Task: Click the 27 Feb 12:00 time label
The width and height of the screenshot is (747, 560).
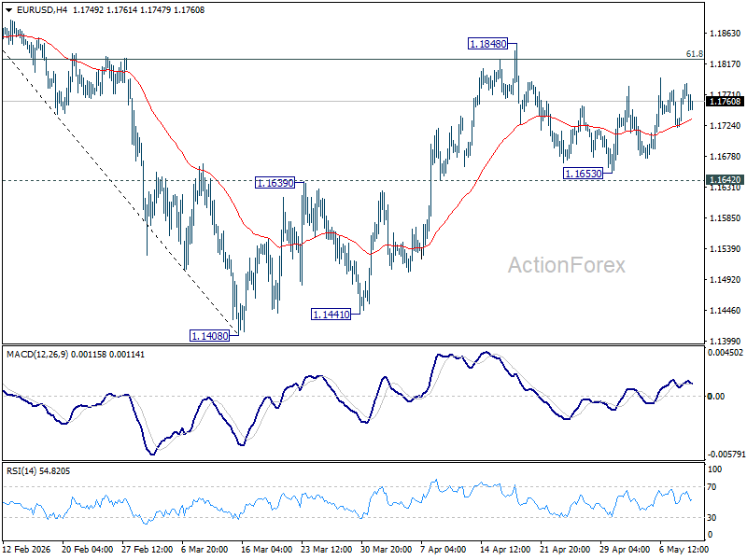Action: click(x=148, y=549)
